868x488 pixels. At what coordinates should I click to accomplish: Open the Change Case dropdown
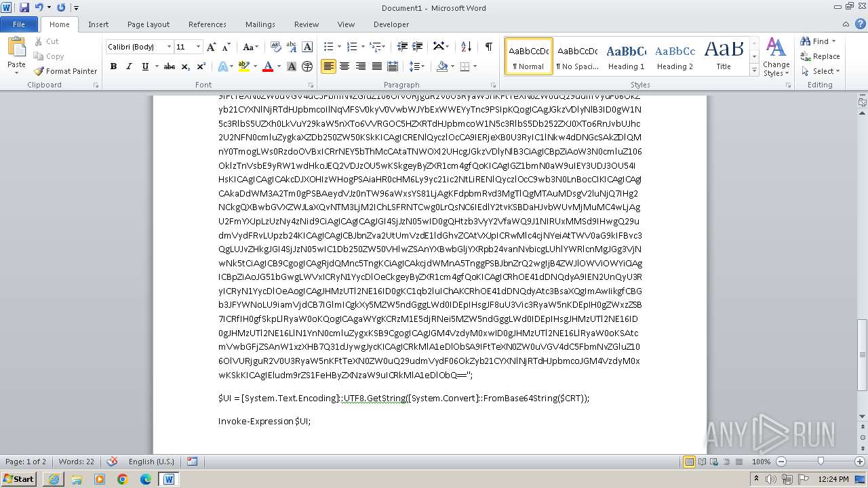pyautogui.click(x=250, y=47)
